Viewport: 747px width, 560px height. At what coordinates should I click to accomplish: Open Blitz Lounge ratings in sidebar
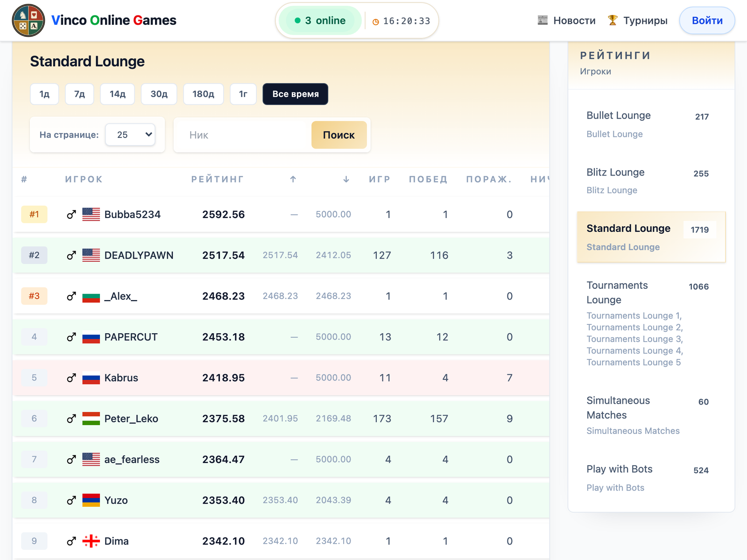651,181
